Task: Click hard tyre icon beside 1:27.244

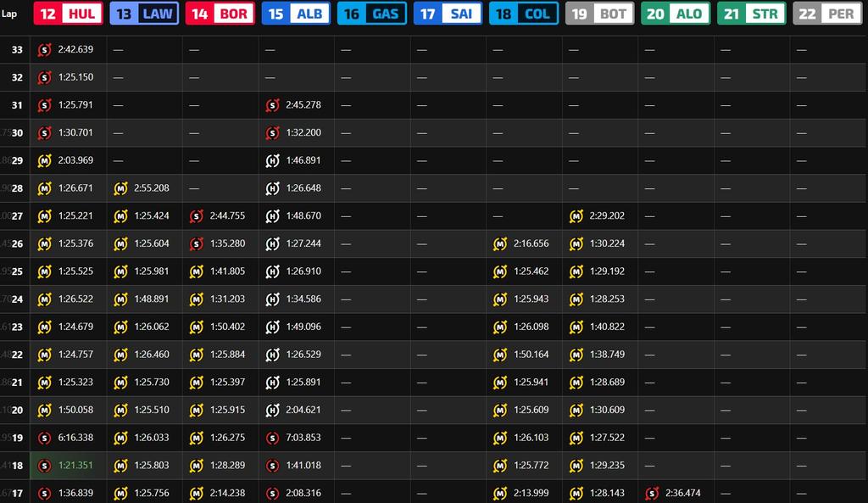Action: point(272,243)
